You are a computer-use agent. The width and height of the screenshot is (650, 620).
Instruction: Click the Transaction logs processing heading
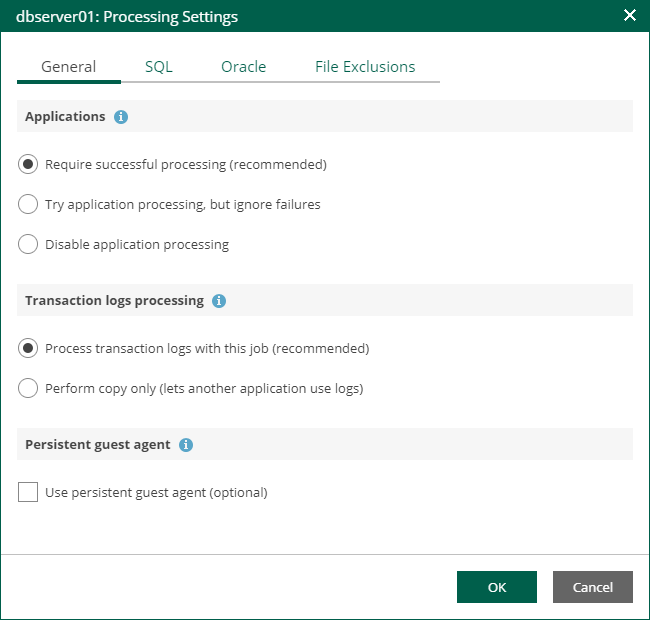pos(114,300)
